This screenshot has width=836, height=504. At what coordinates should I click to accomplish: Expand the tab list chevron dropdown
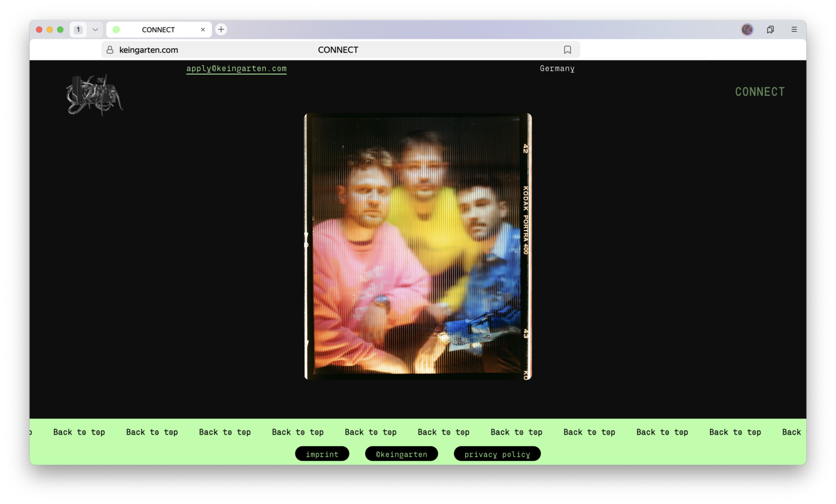click(95, 30)
